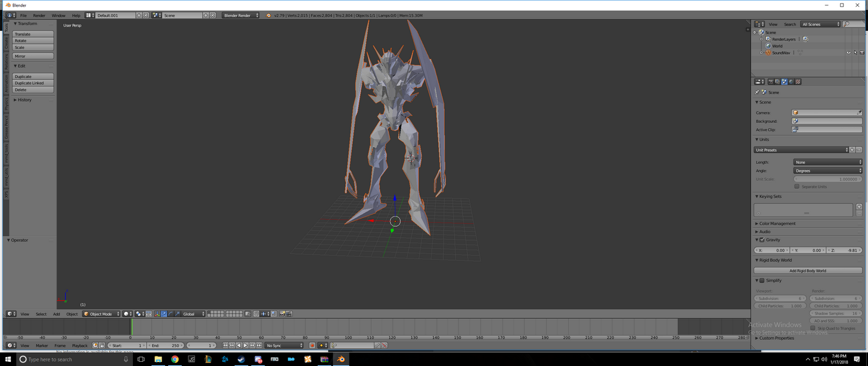The width and height of the screenshot is (868, 366).
Task: Open the Render properties tab icon
Action: (x=771, y=82)
